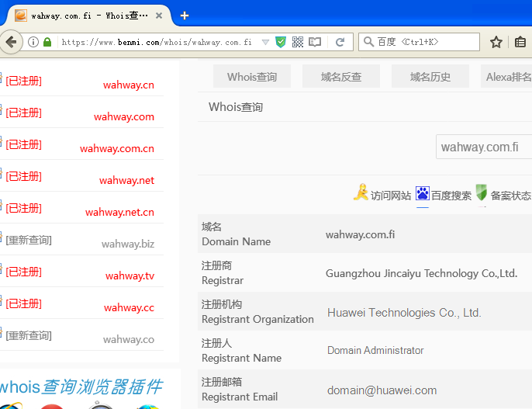Reload the page with the refresh icon
This screenshot has width=532, height=409.
click(340, 42)
